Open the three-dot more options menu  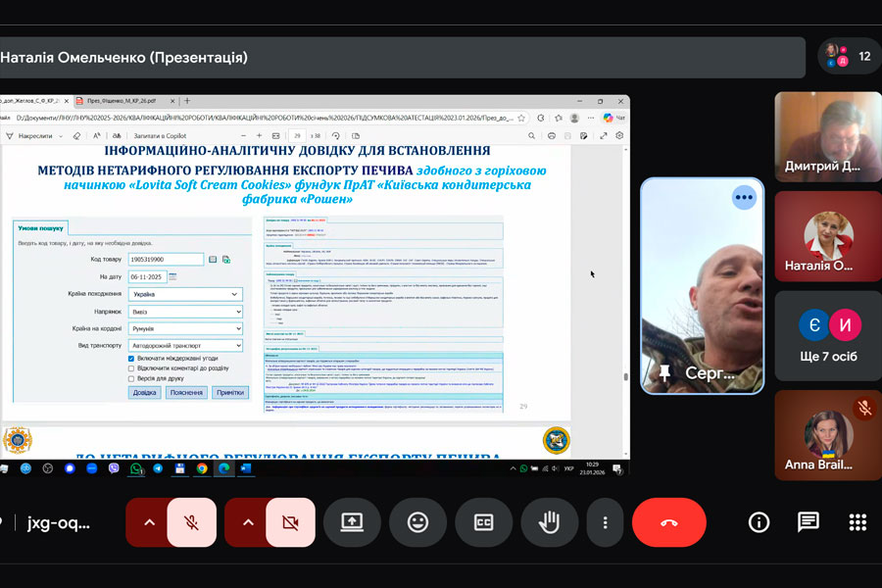(606, 522)
